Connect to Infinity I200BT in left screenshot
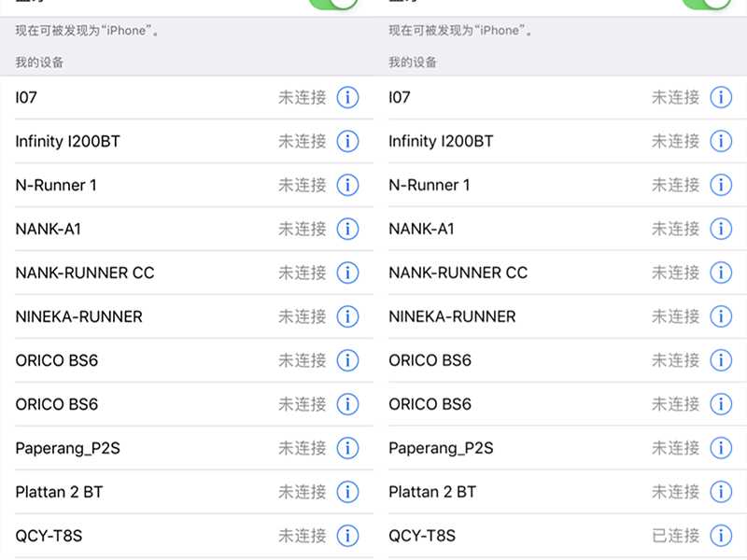 coord(67,142)
